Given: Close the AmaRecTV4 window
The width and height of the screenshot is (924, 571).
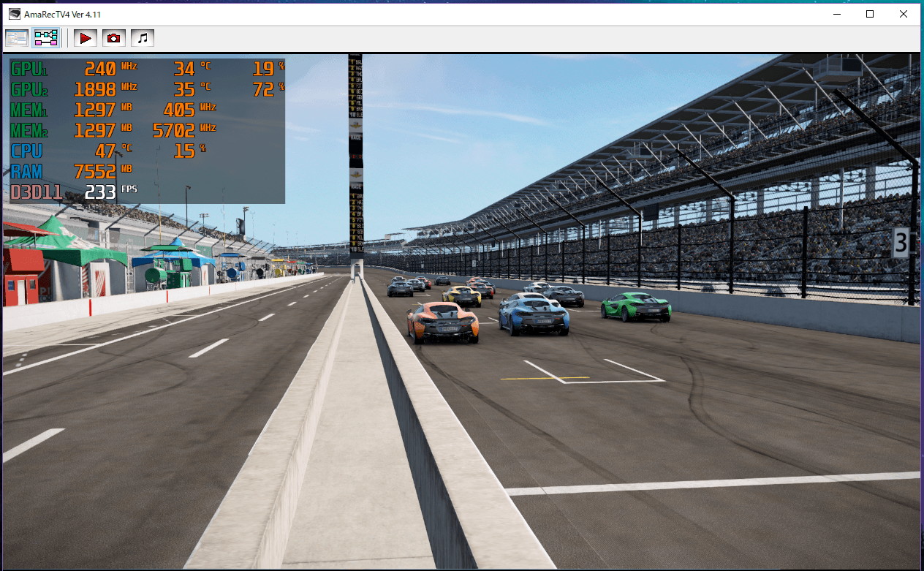Looking at the screenshot, I should 904,14.
